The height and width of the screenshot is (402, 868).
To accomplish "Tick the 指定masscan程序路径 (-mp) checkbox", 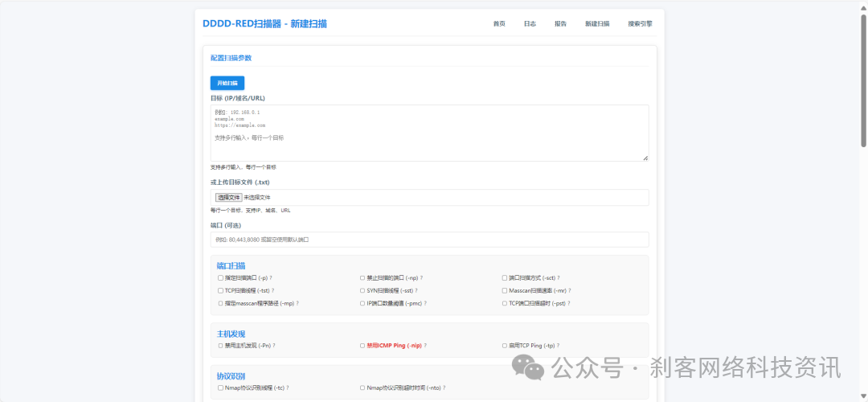I will 220,303.
